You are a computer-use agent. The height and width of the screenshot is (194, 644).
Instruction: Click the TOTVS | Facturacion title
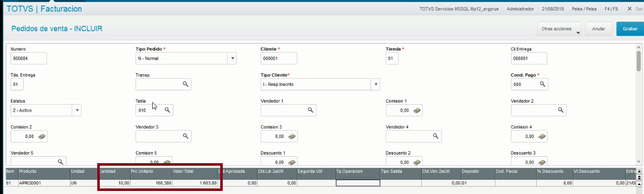[x=44, y=9]
